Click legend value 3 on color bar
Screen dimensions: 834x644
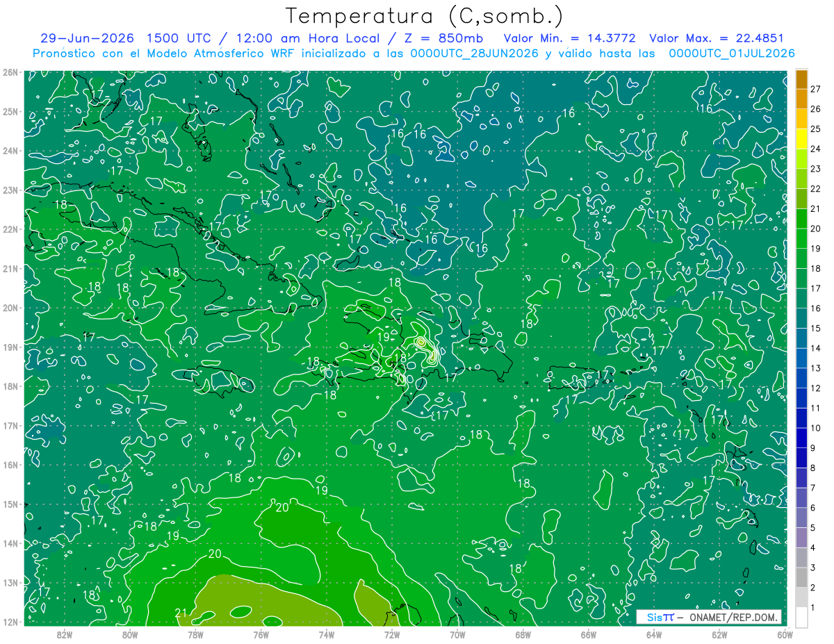(x=812, y=568)
